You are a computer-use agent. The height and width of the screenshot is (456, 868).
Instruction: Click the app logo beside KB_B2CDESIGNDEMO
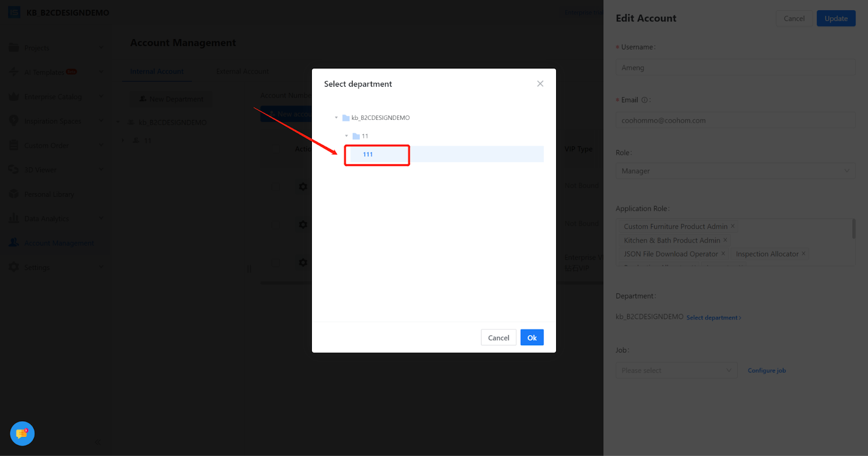(x=14, y=12)
